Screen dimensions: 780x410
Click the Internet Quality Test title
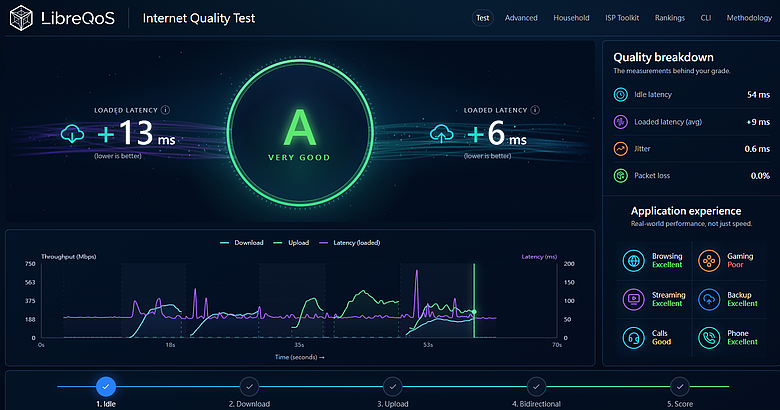(x=199, y=18)
